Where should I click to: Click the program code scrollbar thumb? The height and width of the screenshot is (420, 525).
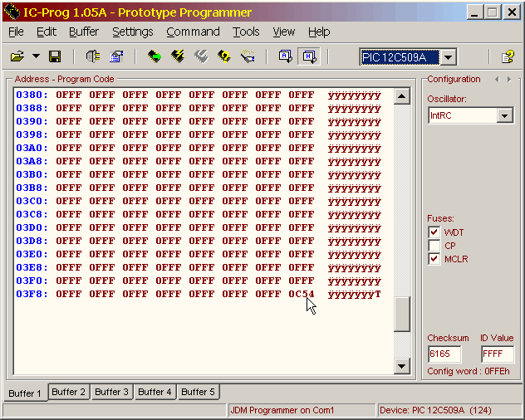point(402,314)
